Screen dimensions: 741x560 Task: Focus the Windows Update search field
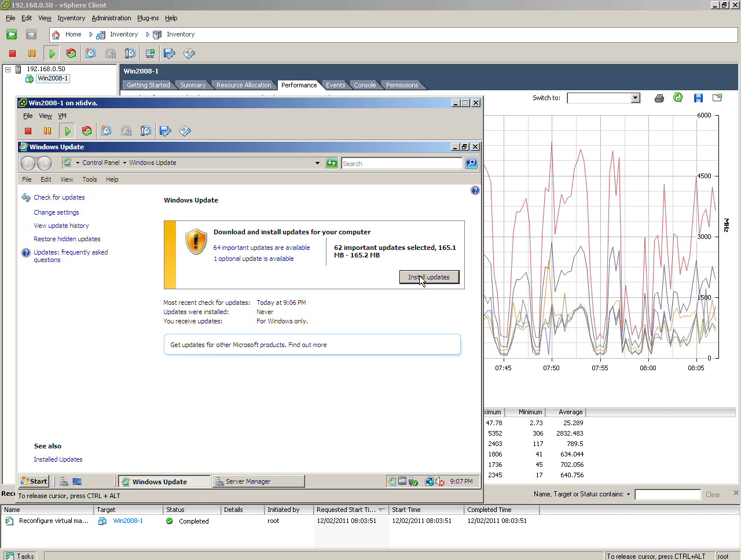coord(402,164)
